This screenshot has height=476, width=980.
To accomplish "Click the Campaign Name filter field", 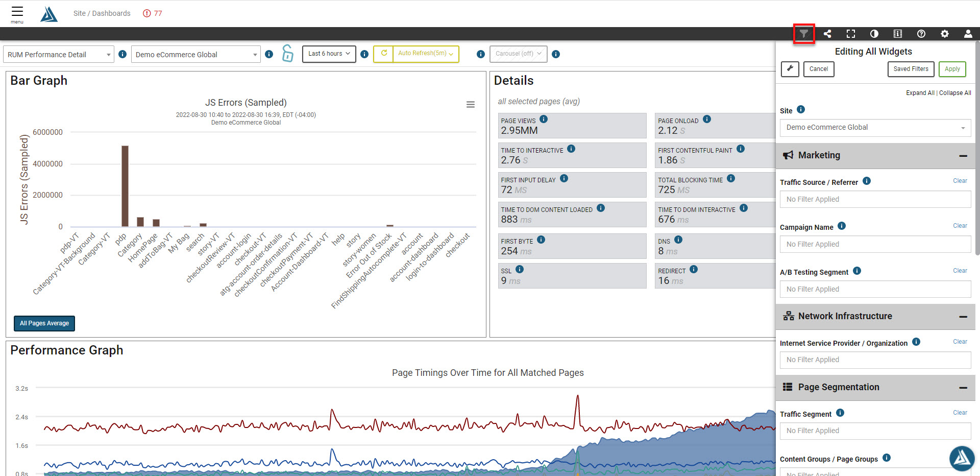I will [875, 244].
